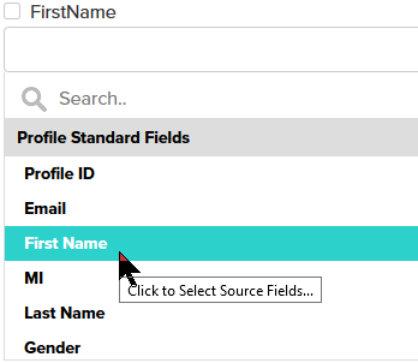Place cursor in the source fields search box

(233, 99)
